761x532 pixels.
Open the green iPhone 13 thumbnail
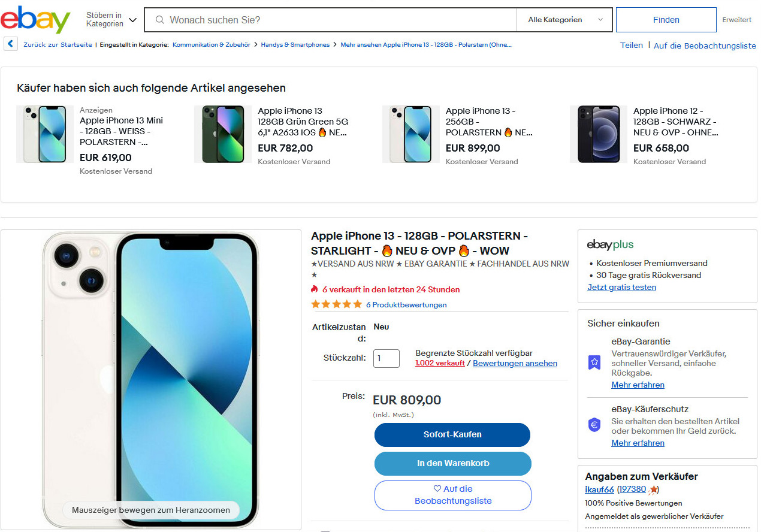(223, 134)
